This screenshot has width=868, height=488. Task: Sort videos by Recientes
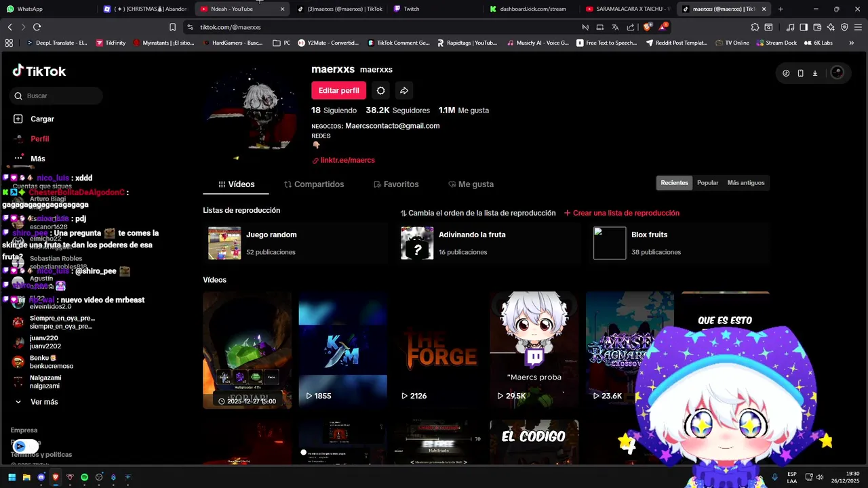point(675,183)
